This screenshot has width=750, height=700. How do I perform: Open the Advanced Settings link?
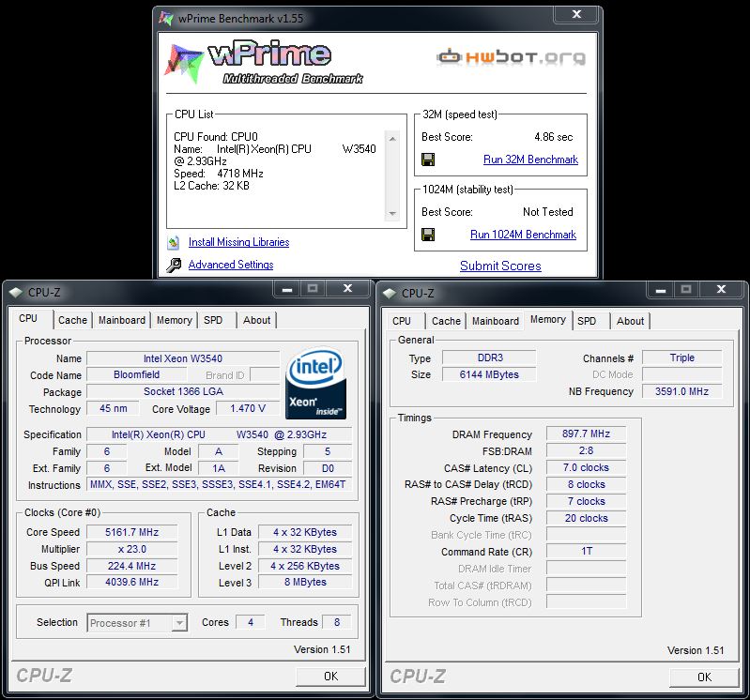click(x=231, y=265)
